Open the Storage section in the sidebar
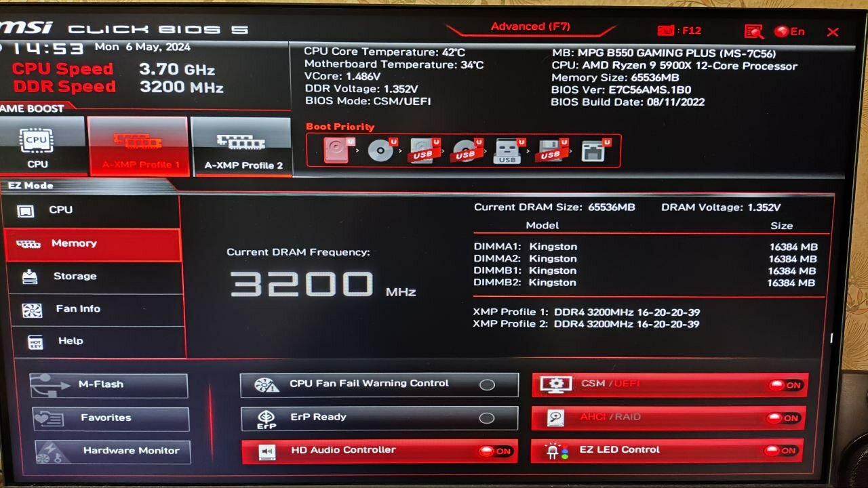The width and height of the screenshot is (868, 488). pyautogui.click(x=95, y=277)
